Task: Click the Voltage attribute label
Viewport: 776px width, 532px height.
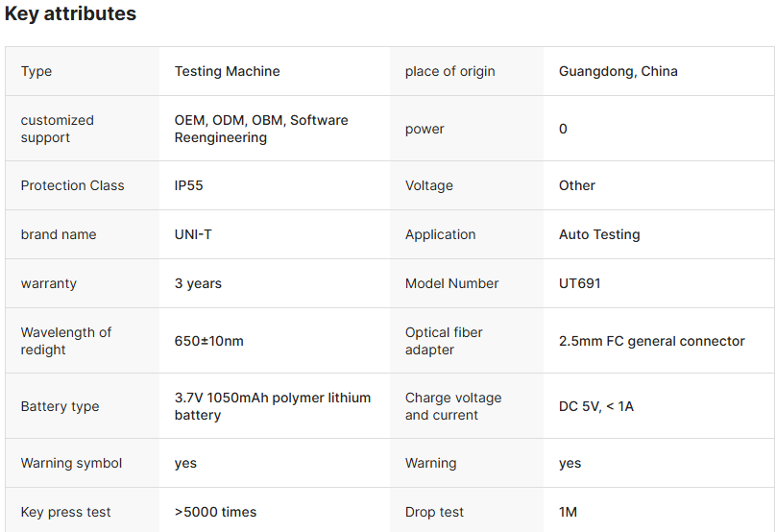Action: click(x=428, y=185)
